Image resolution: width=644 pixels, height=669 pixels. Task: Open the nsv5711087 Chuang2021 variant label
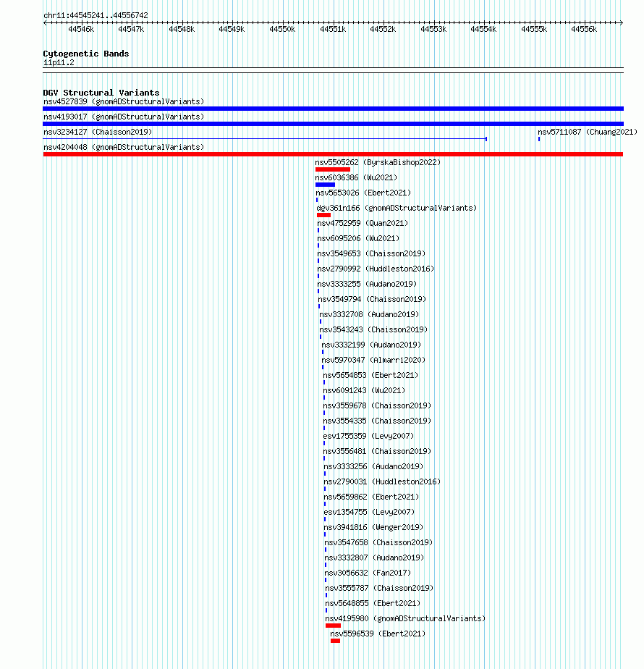(588, 132)
